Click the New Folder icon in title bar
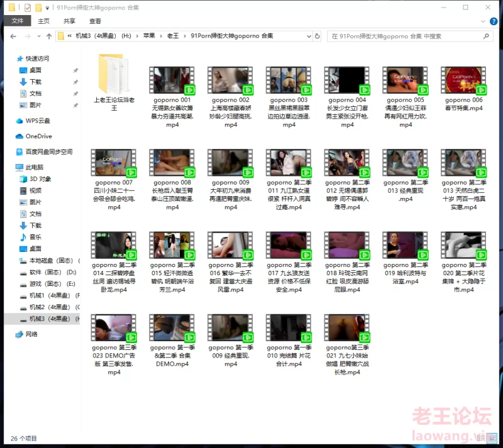 [38, 8]
